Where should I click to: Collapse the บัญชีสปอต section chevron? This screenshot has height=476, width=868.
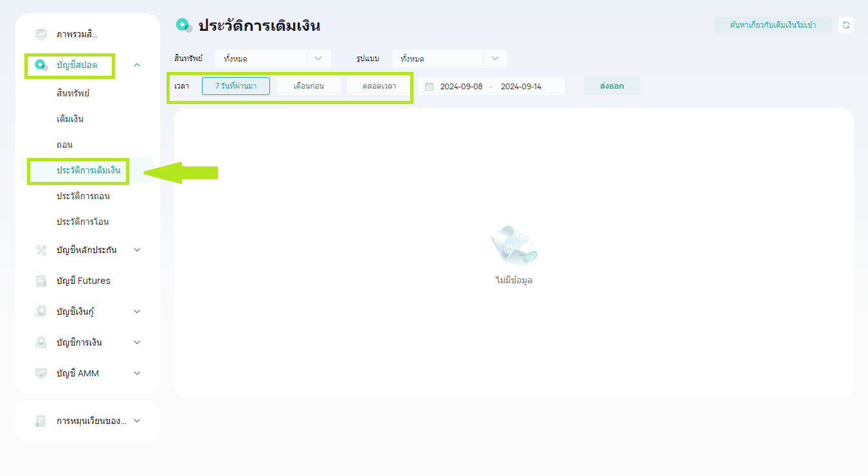pyautogui.click(x=137, y=65)
